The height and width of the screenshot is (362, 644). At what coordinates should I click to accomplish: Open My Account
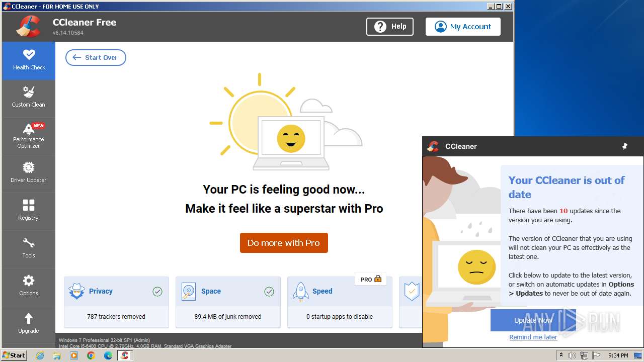click(x=463, y=27)
